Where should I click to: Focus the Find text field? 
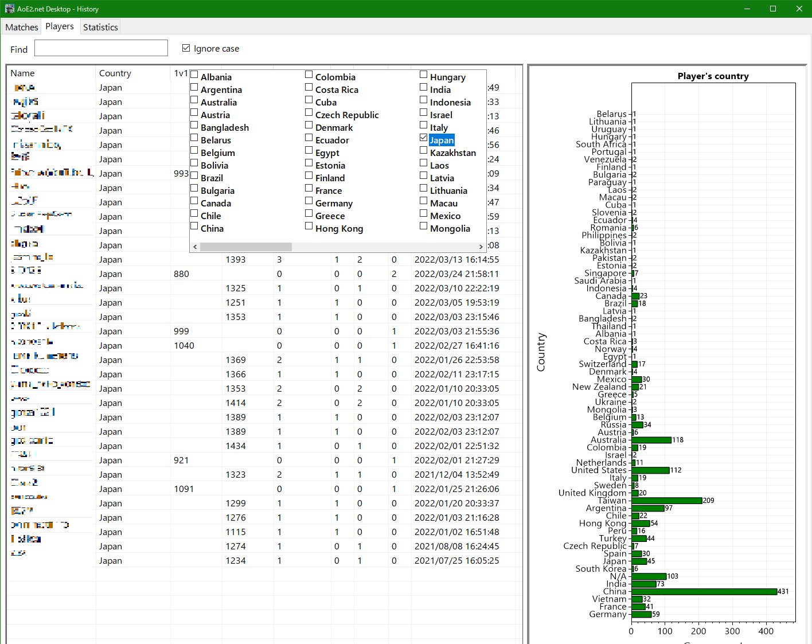101,48
